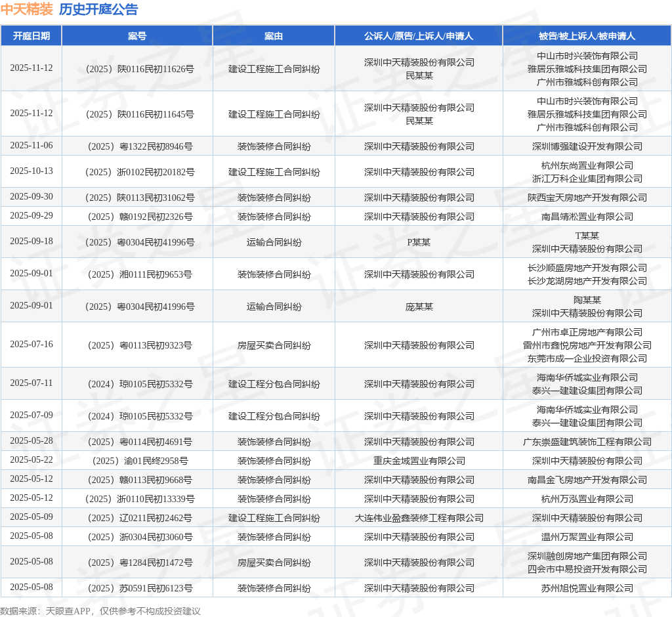This screenshot has height=617, width=672.
Task: Select case number (2025)湘0111民初9653号
Action: 140,274
